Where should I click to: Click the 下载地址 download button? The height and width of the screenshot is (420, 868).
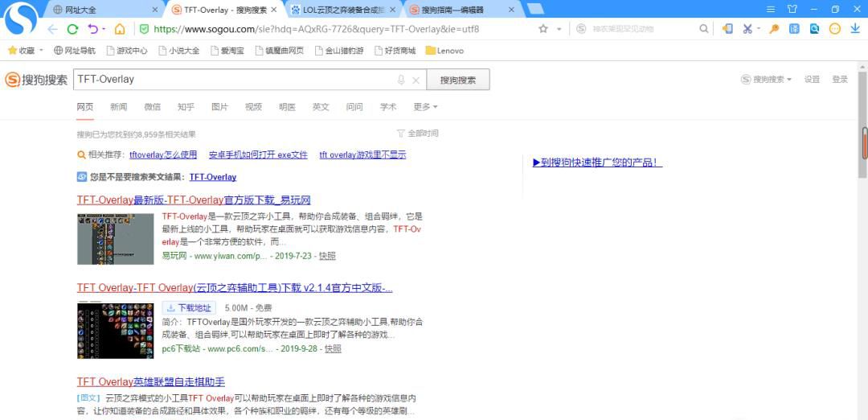[188, 308]
